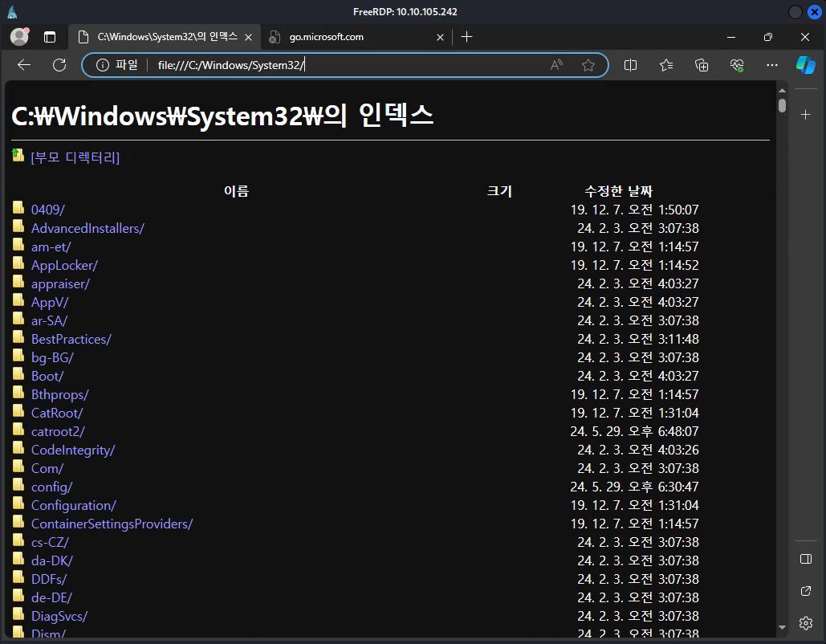
Task: Open the CodeIntegrity folder link
Action: point(72,450)
